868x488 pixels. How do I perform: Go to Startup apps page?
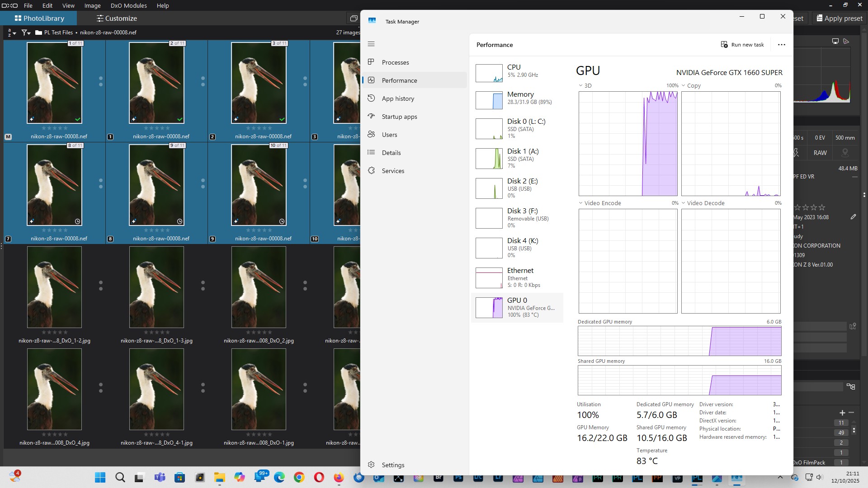click(x=399, y=117)
